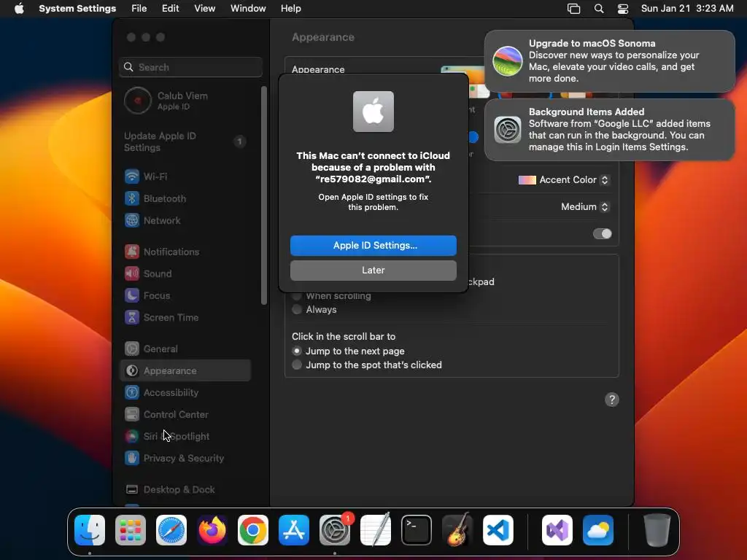Click the help question mark button
This screenshot has height=560, width=747.
pyautogui.click(x=612, y=400)
